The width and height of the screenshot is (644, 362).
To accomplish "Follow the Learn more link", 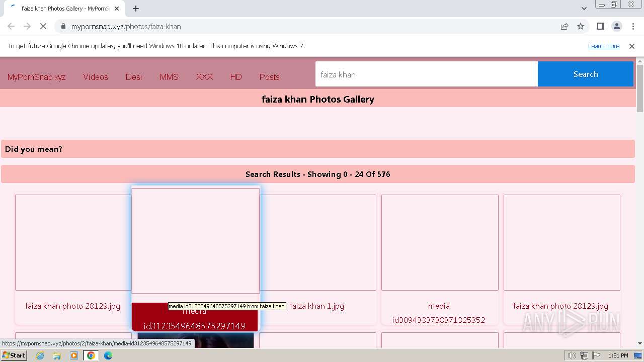I will point(604,46).
